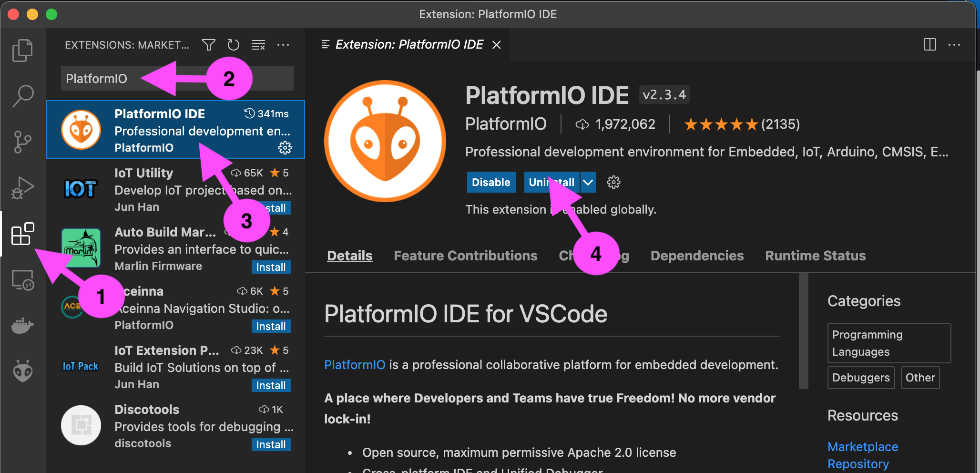
Task: Clear extensions search results
Action: pos(258,45)
